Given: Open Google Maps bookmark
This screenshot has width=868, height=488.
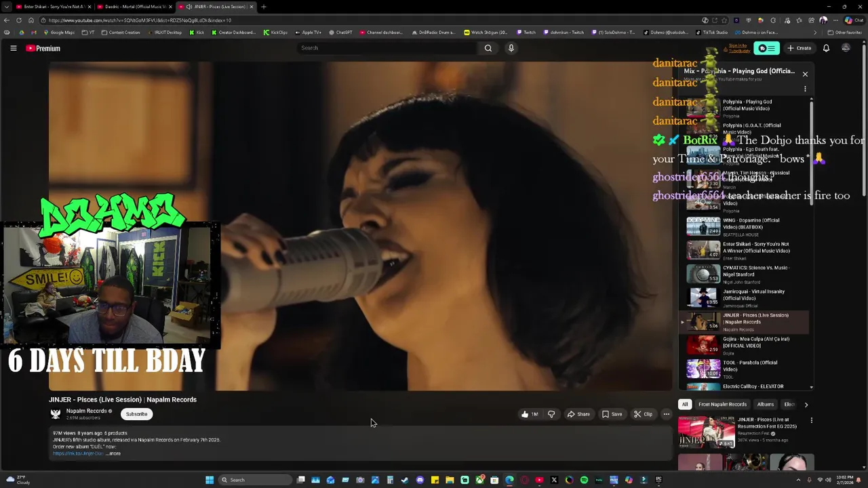Looking at the screenshot, I should (60, 33).
